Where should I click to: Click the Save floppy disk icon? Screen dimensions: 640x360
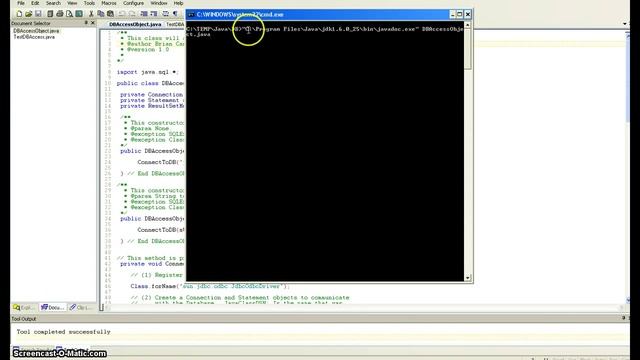tap(38, 14)
